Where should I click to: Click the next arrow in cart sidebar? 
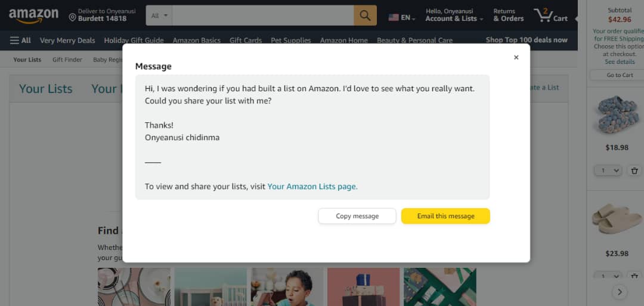coord(620,292)
